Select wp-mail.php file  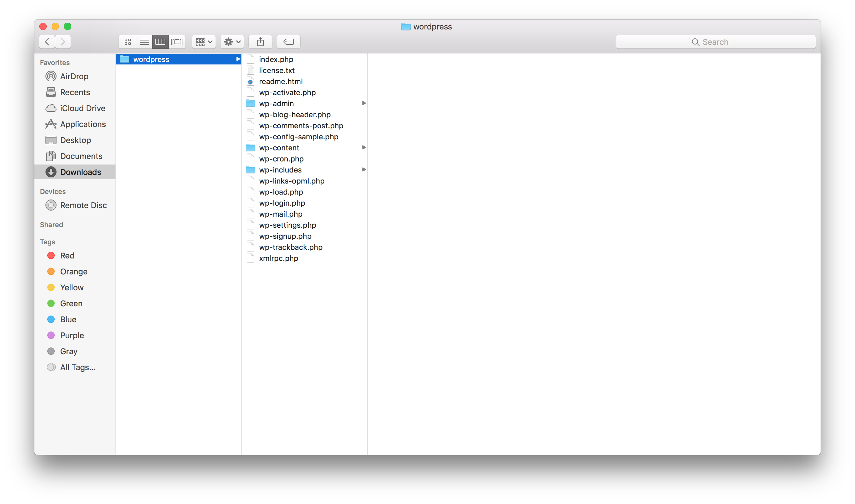click(305, 214)
